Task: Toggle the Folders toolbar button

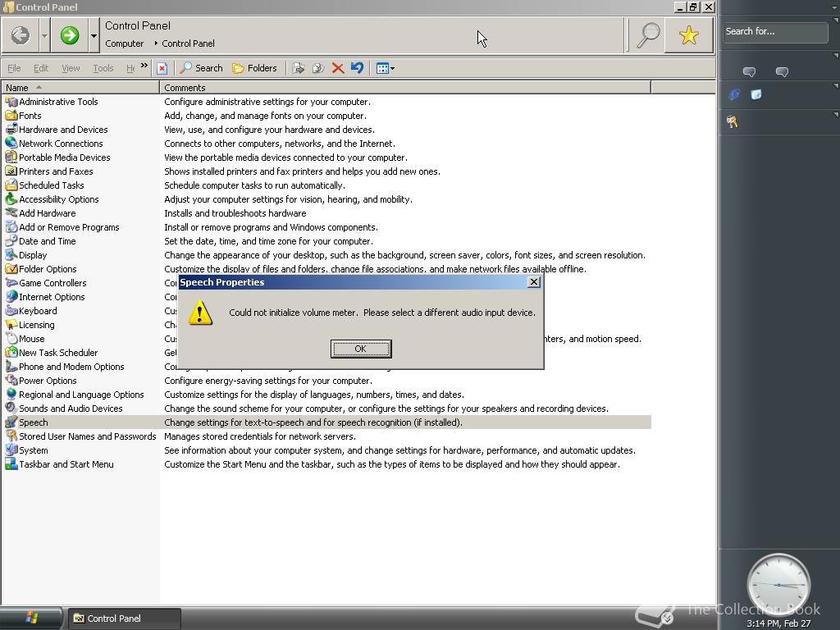Action: coord(254,68)
